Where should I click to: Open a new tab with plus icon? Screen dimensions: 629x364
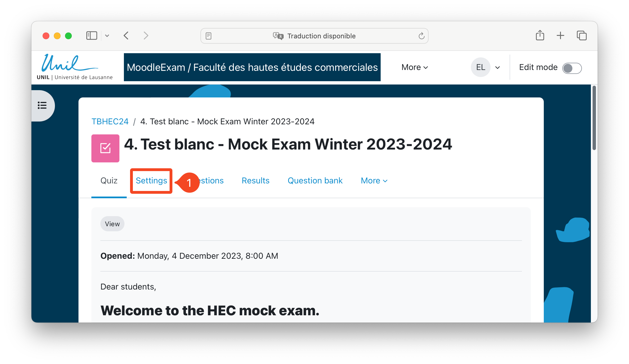pyautogui.click(x=560, y=36)
